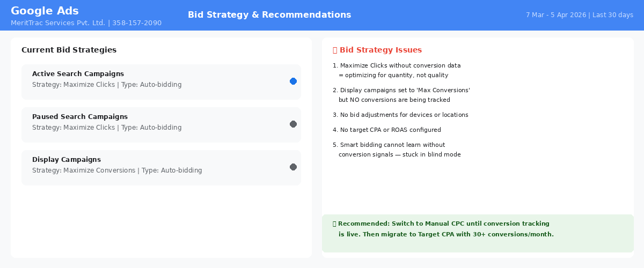Click the no target CPA or ROAS issue
The height and width of the screenshot is (268, 644).
coord(387,130)
